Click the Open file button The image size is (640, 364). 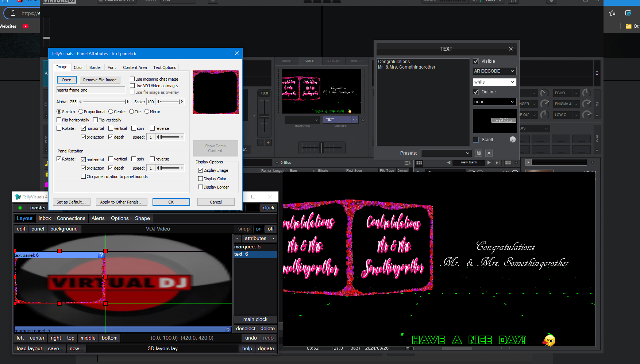[66, 80]
